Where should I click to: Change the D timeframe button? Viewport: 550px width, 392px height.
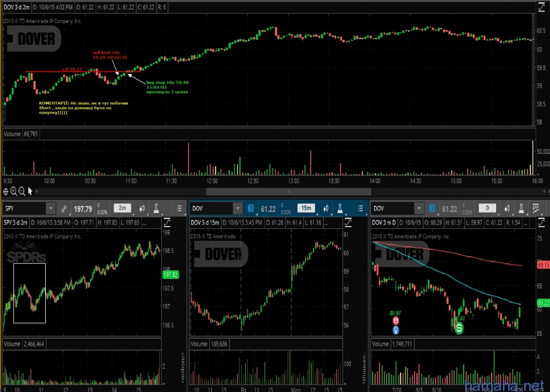tap(487, 208)
